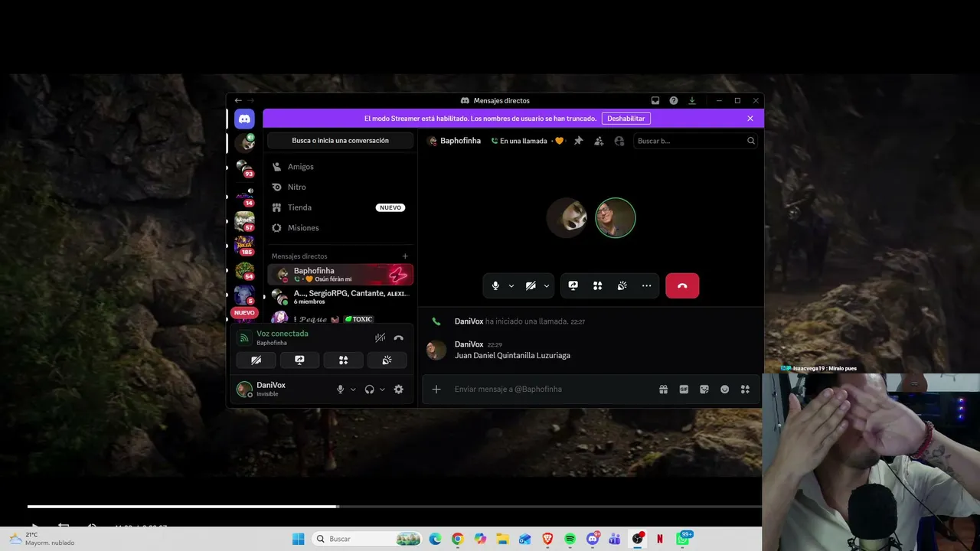Open WhatsApp from the taskbar
Screen dimensions: 980x551
[x=682, y=539]
